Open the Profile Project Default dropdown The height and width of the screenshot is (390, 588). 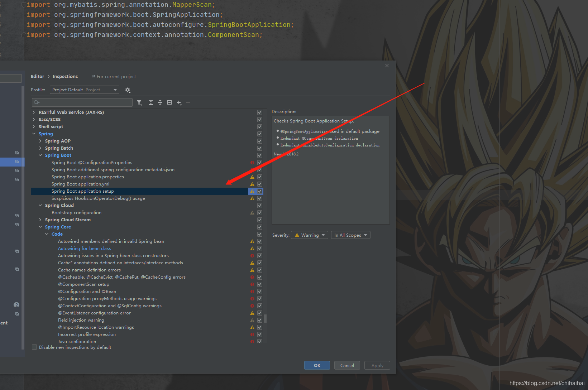85,90
